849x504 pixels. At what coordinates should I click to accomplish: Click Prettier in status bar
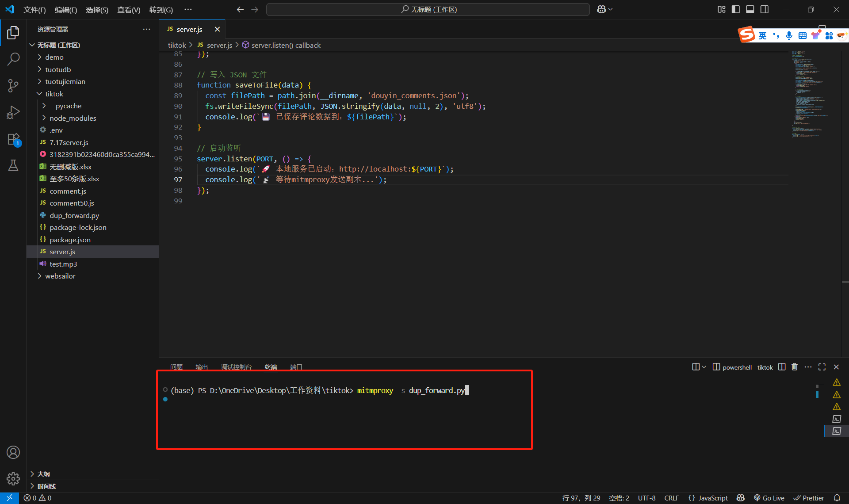pos(809,498)
